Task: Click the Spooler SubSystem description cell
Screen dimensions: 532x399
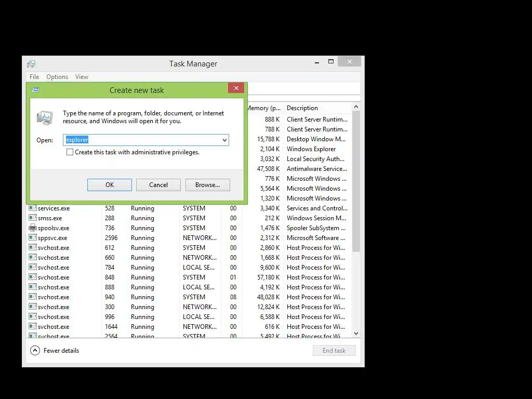Action: (x=316, y=228)
